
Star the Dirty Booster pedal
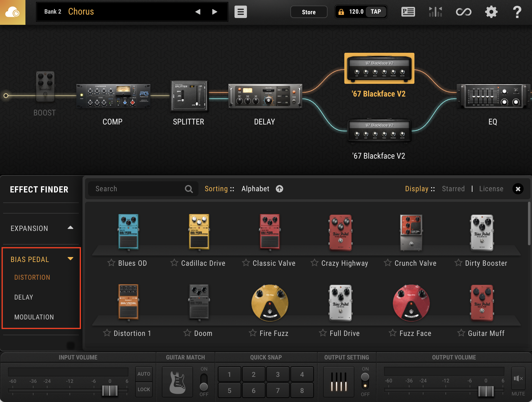458,263
